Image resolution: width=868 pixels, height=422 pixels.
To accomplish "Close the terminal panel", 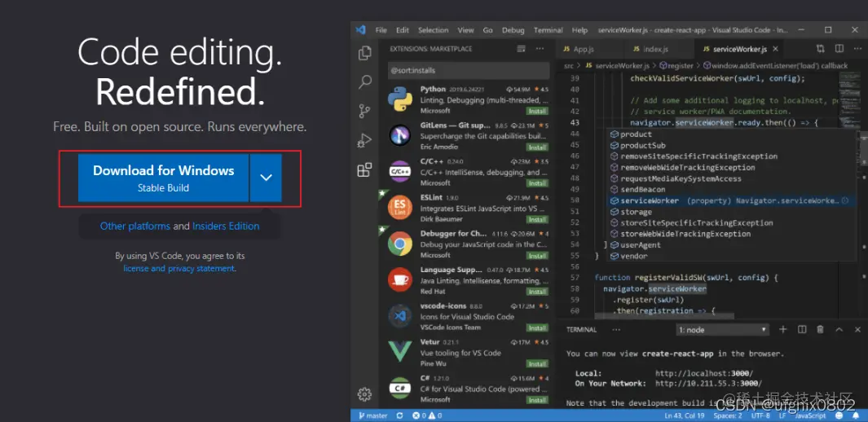I will (x=857, y=330).
